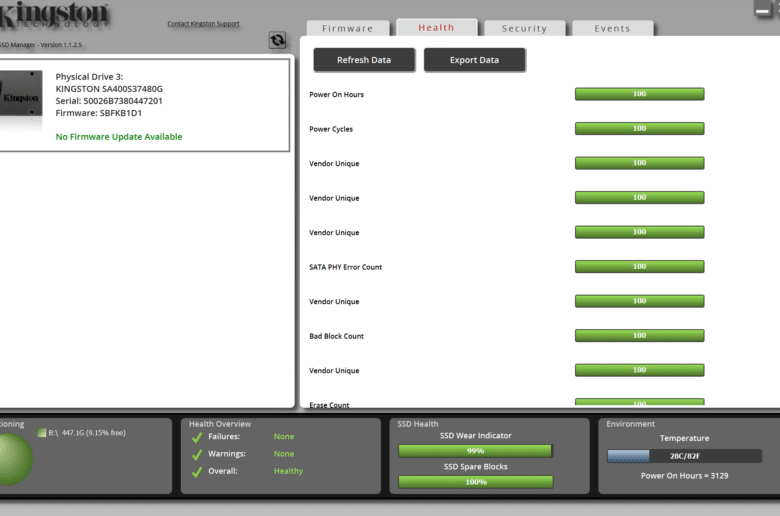Click the B:\ partition legend icon

[42, 433]
